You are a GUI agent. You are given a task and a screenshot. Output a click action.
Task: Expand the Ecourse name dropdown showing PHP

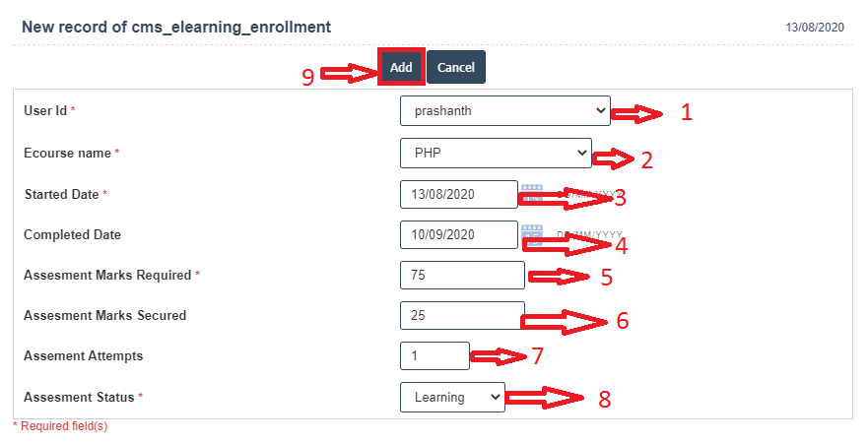point(495,154)
